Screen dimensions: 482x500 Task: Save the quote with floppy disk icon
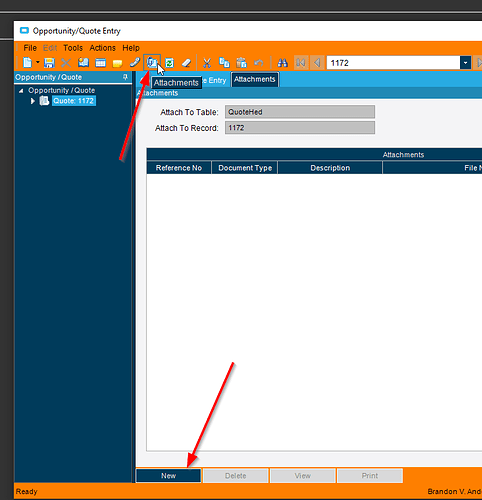click(x=49, y=63)
